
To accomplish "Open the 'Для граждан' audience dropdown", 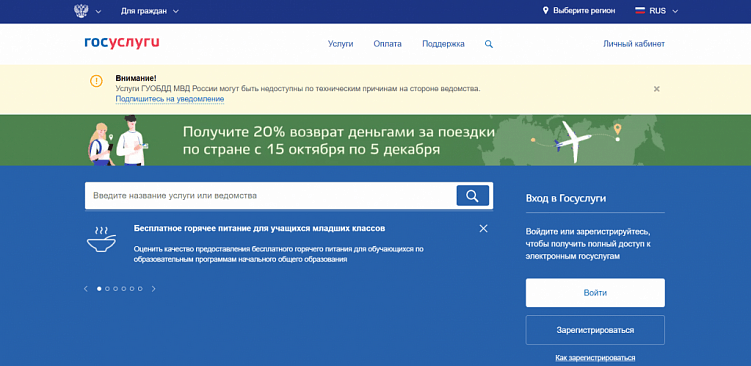I will (150, 11).
